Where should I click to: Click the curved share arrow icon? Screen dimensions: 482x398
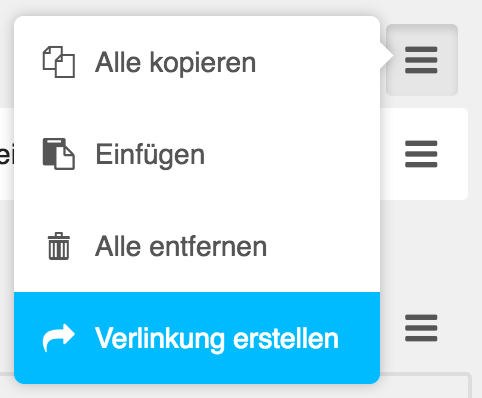click(x=59, y=338)
